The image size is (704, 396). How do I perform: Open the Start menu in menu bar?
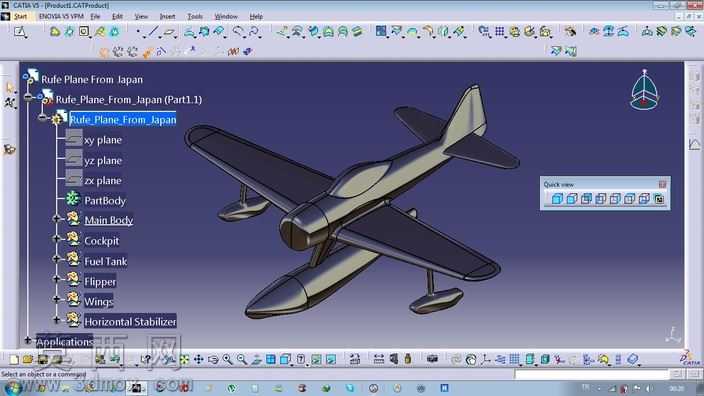[x=20, y=17]
